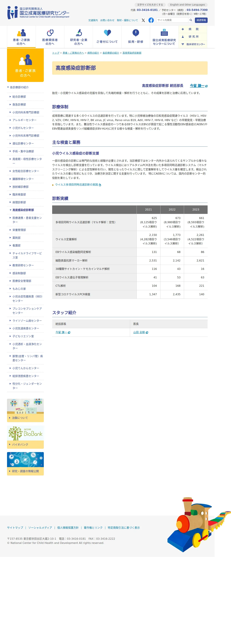Open 小児がんセンター in the sidebar
This screenshot has height=644, width=231.
coord(23,128)
